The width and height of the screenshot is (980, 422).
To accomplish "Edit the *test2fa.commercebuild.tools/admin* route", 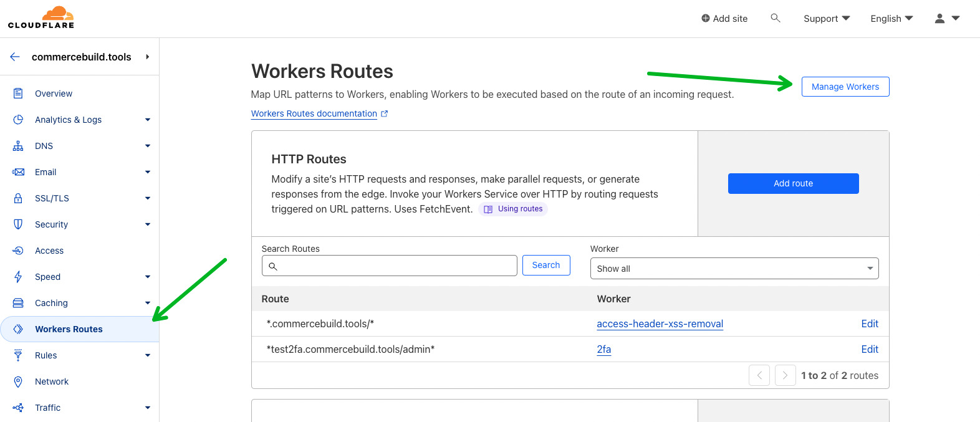I will [x=870, y=349].
